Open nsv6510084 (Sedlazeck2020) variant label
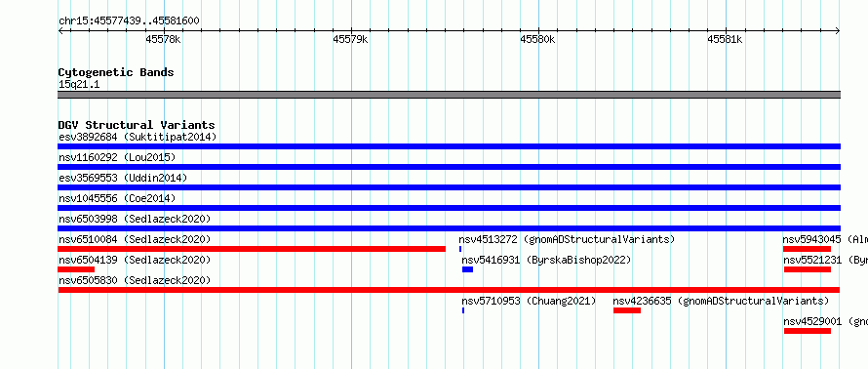The height and width of the screenshot is (369, 868). [x=135, y=239]
